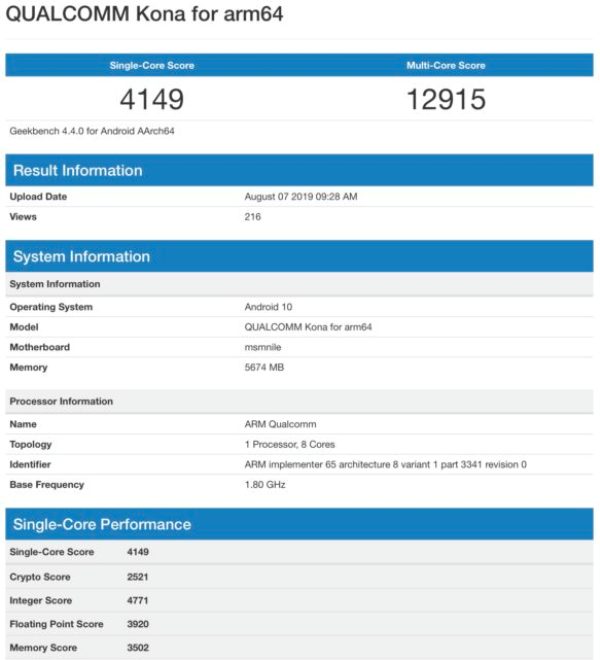Select the motherboard value msmnile
The height and width of the screenshot is (660, 600).
point(266,347)
